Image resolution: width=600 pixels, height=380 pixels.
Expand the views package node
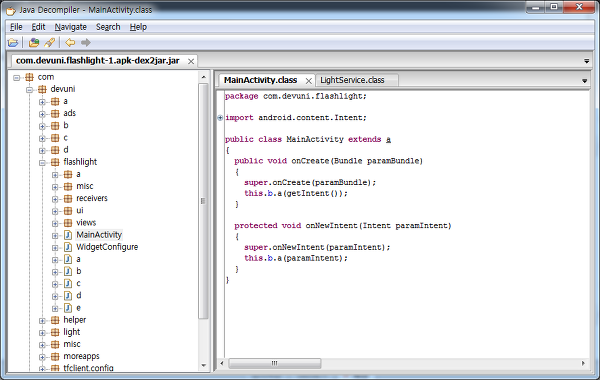pyautogui.click(x=55, y=223)
